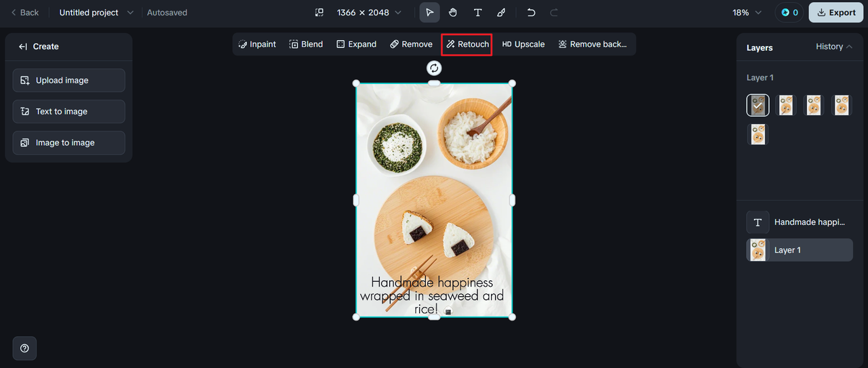Select the Layer 1 row in layers list

pos(800,250)
